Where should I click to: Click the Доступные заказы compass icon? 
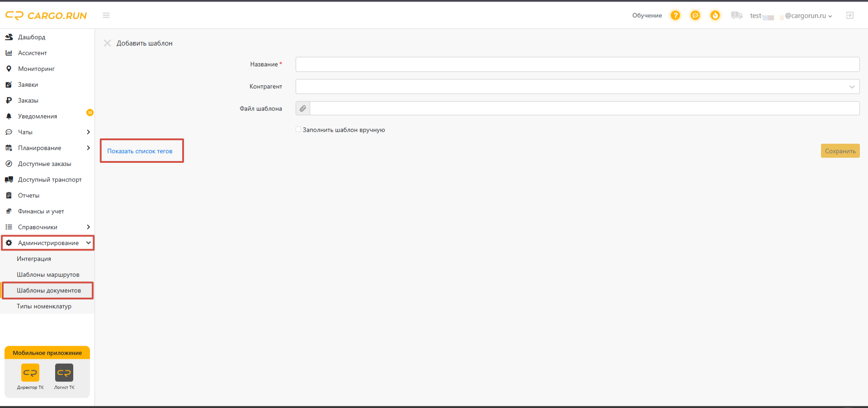coord(9,164)
